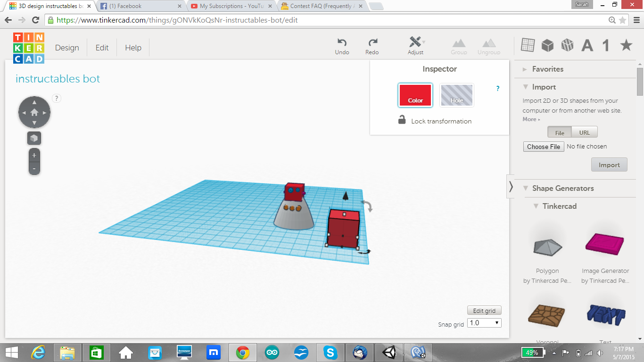Switch to My Subscriptions YouTube tab
644x362 pixels.
[232, 6]
